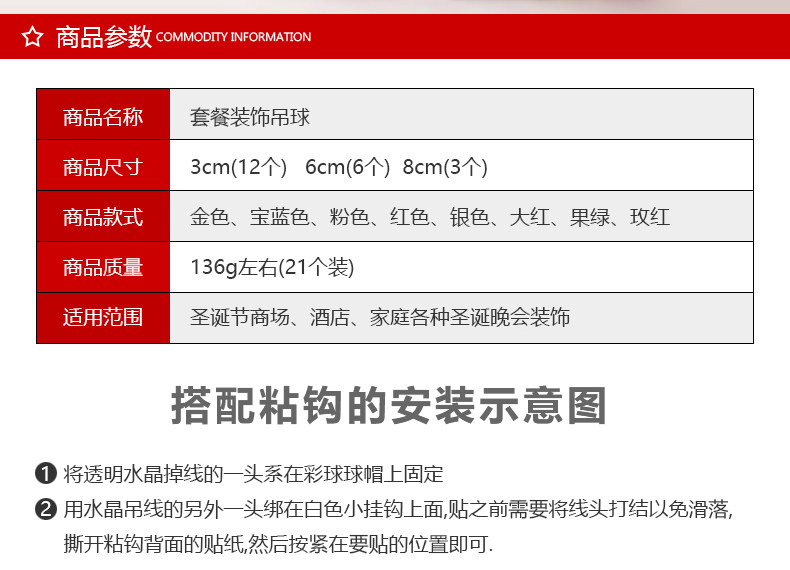Click the 粉色 color option text
The height and width of the screenshot is (570, 790).
[349, 217]
